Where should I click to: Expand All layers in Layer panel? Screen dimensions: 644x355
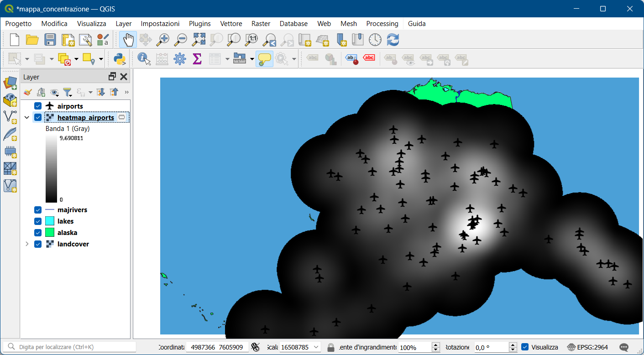pos(101,92)
